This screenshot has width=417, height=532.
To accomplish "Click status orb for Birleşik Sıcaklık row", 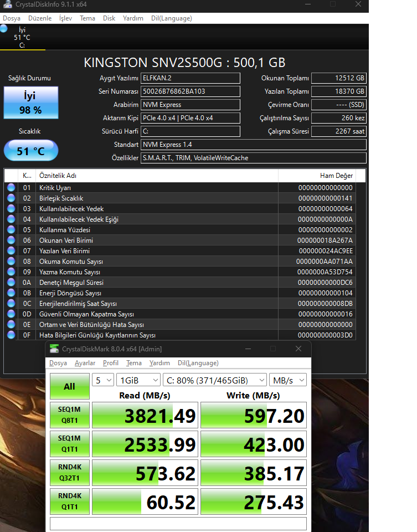I will pos(11,198).
